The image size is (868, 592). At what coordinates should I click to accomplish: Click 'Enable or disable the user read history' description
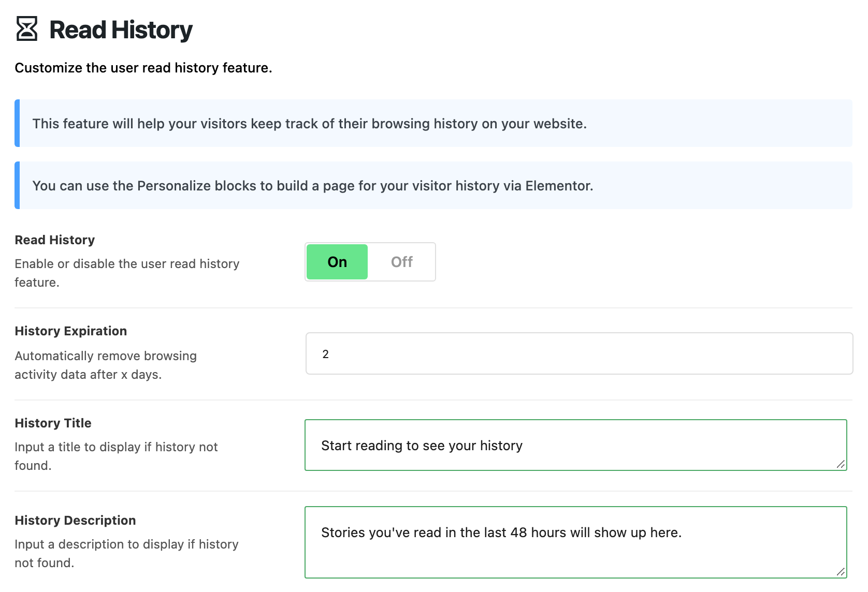tap(127, 273)
